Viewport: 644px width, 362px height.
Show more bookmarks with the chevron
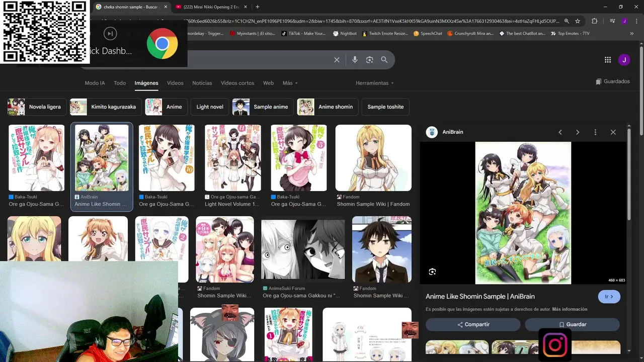632,34
